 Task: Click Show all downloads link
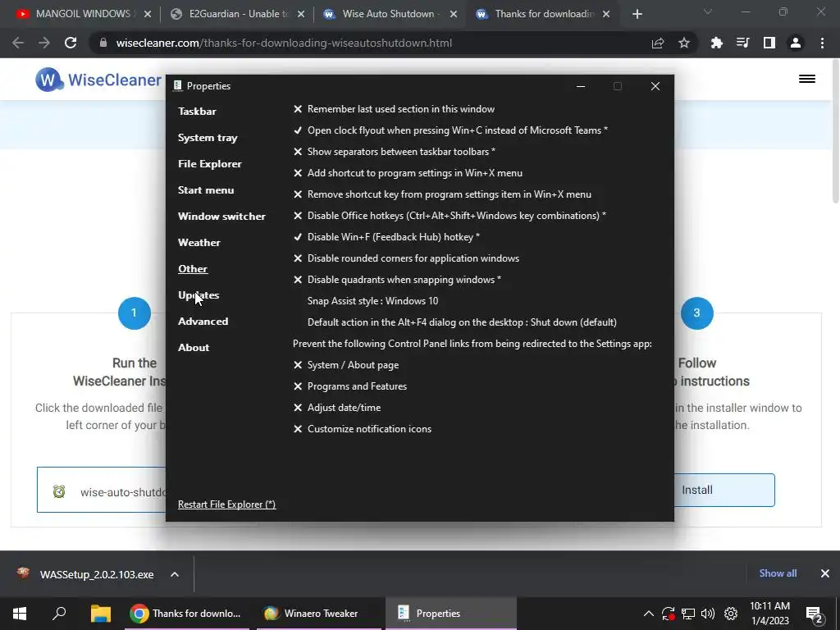(778, 573)
